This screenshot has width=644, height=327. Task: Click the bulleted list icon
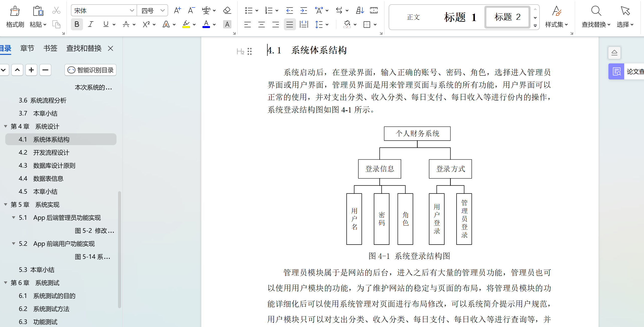[x=249, y=10]
